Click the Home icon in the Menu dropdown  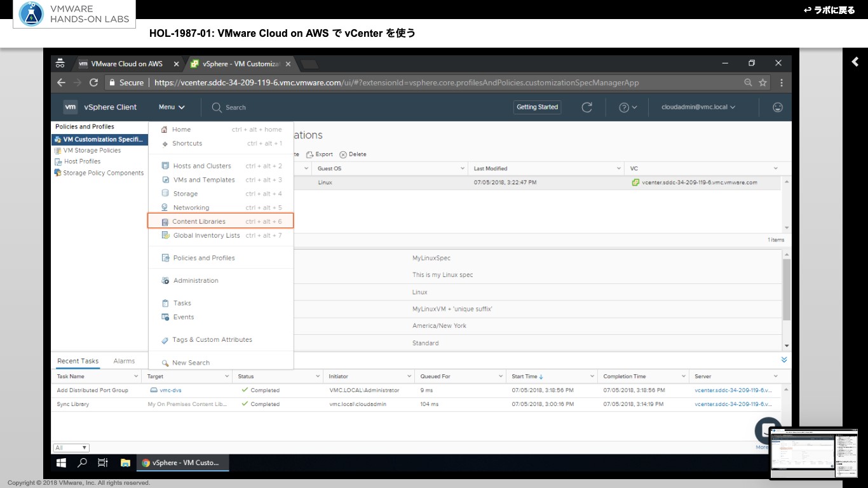[x=165, y=130]
